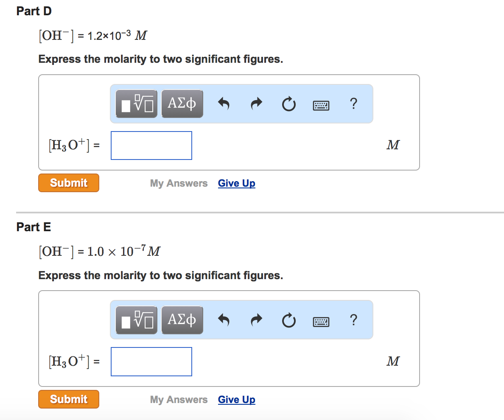Open the math templates menu in Part D
504x420 pixels.
pyautogui.click(x=136, y=103)
